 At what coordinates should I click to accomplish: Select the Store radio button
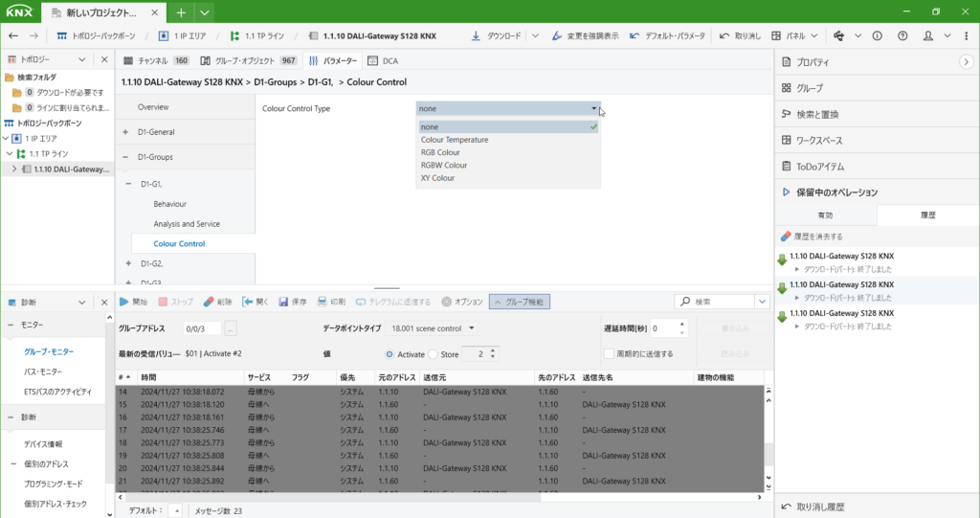pyautogui.click(x=433, y=354)
